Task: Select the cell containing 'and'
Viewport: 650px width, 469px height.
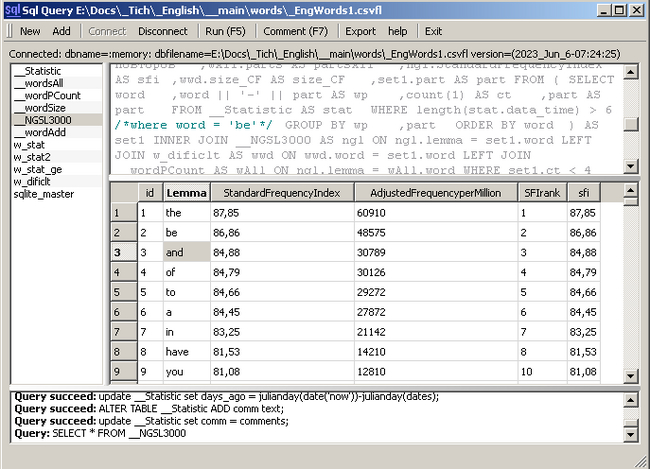Action: click(x=186, y=252)
